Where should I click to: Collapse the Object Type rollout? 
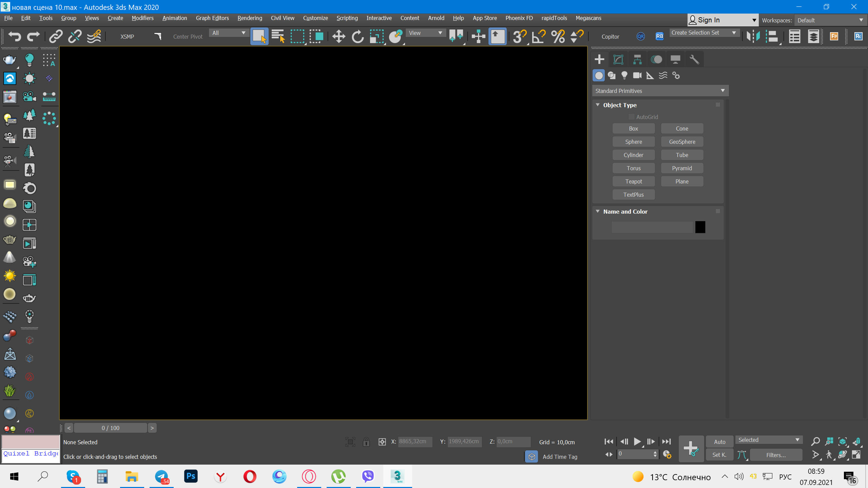(x=598, y=105)
